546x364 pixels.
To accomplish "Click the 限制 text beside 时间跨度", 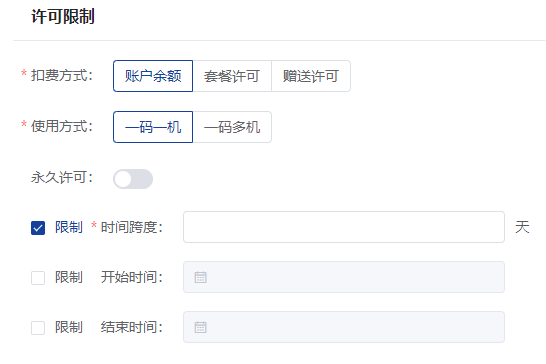I will pos(69,227).
